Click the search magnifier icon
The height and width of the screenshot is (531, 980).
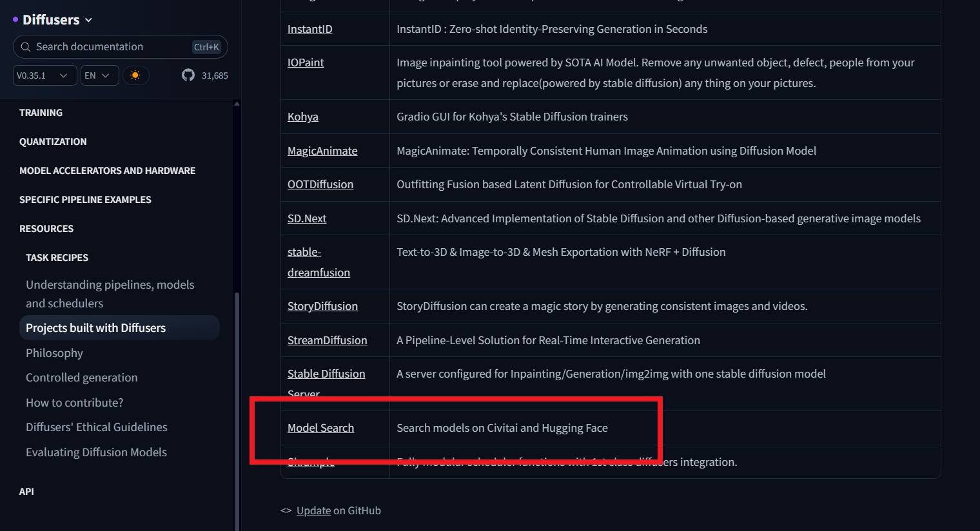[x=26, y=47]
